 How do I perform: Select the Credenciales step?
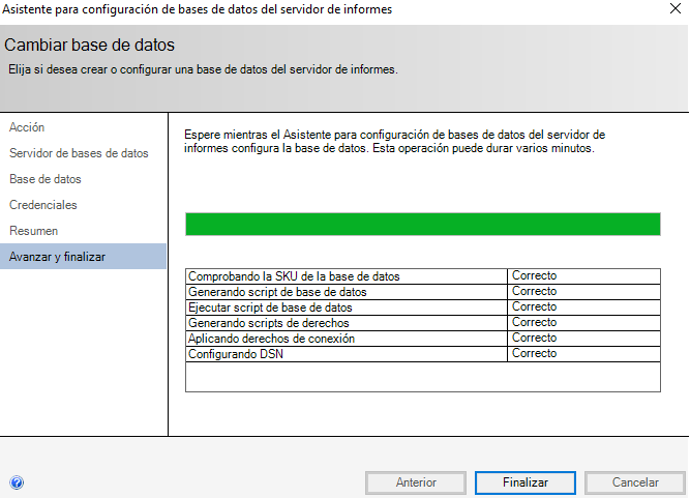(43, 205)
